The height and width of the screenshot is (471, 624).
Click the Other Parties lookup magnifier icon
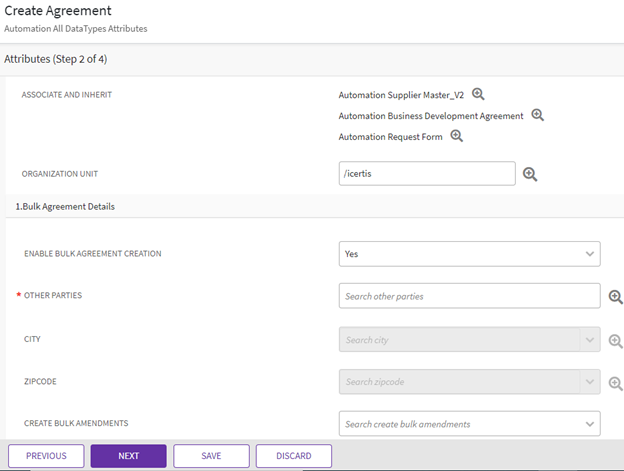(x=616, y=297)
